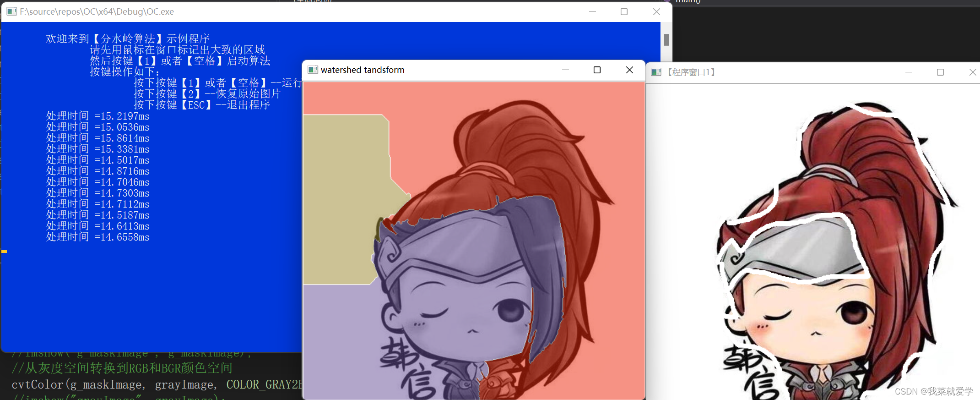Maximize the 【程序窗口1】 window
The height and width of the screenshot is (400, 980).
click(940, 72)
